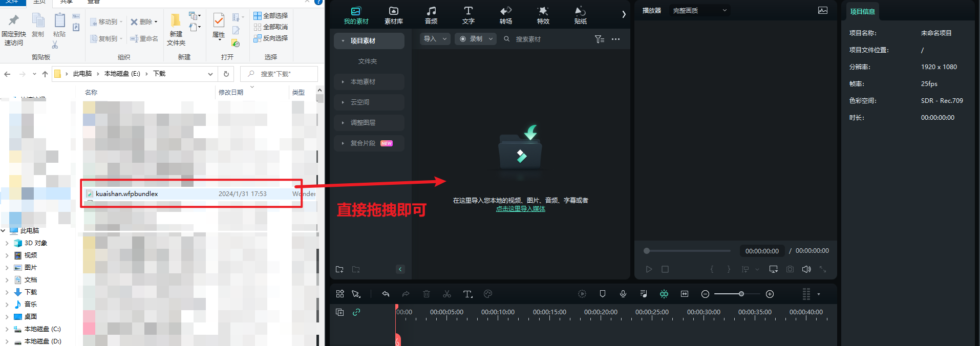
Task: Click 反向选择 in the Explorer ribbon
Action: (x=270, y=38)
